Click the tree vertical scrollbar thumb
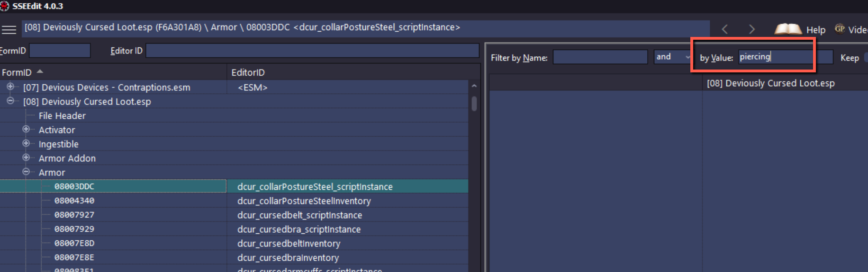This screenshot has height=272, width=868. (x=474, y=104)
